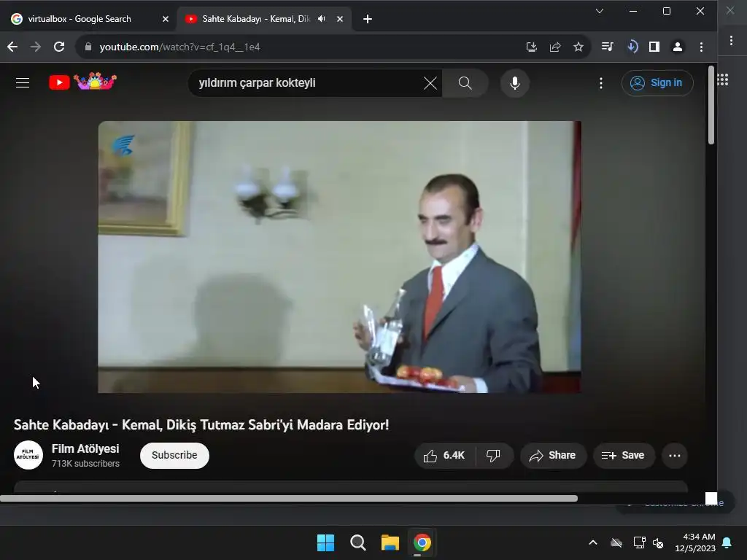Open network and volume quick settings
This screenshot has height=560, width=747.
point(649,542)
